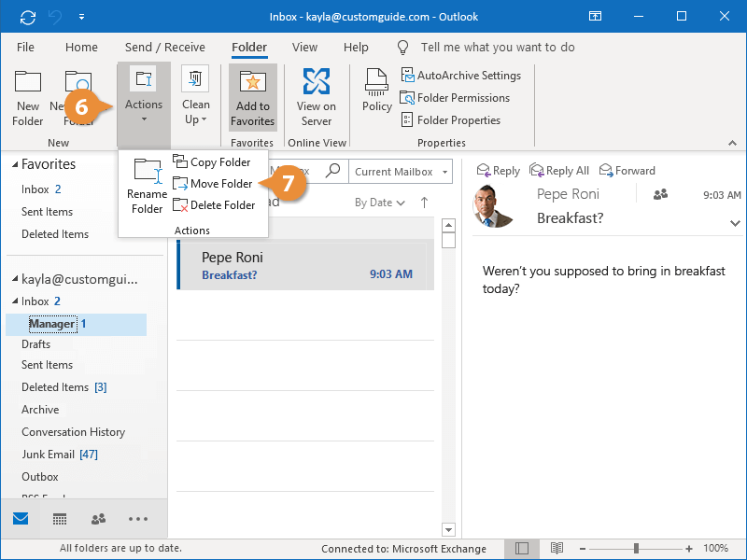Viewport: 747px width, 560px height.
Task: Switch to the View tab
Action: click(x=304, y=48)
